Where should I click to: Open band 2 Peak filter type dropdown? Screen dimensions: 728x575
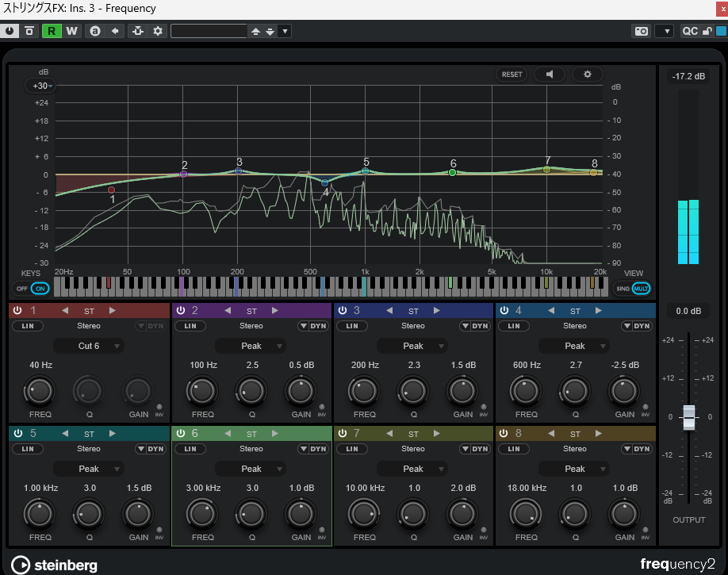pyautogui.click(x=251, y=346)
